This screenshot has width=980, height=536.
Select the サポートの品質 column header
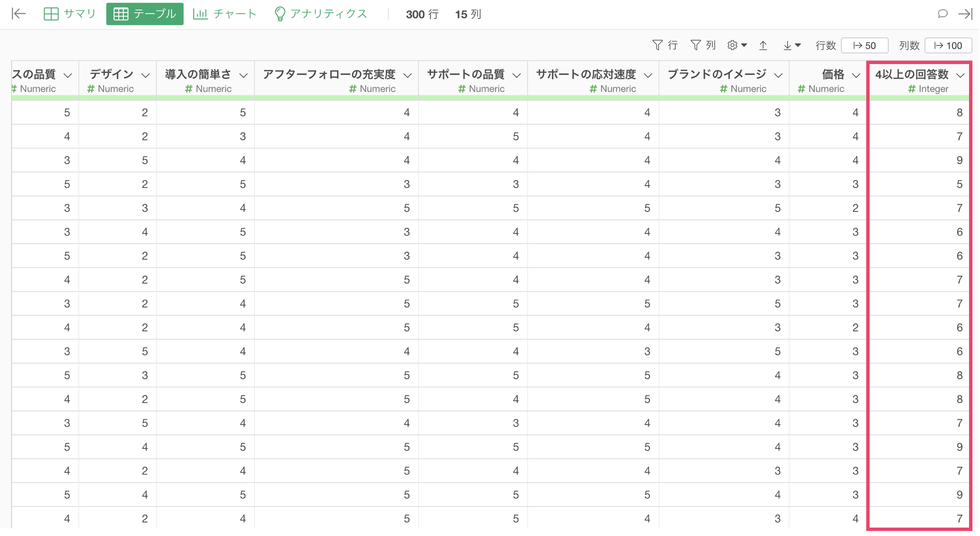(x=466, y=75)
